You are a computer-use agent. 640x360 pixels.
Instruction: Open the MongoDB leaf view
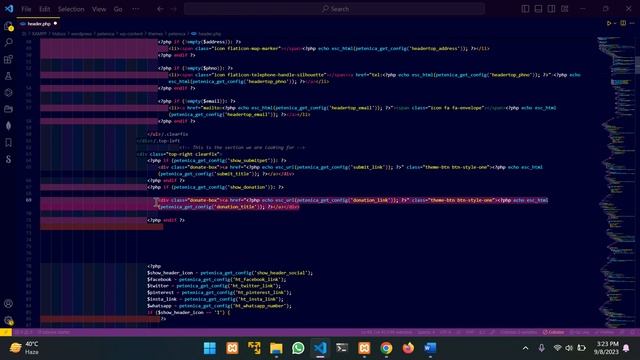(x=8, y=126)
